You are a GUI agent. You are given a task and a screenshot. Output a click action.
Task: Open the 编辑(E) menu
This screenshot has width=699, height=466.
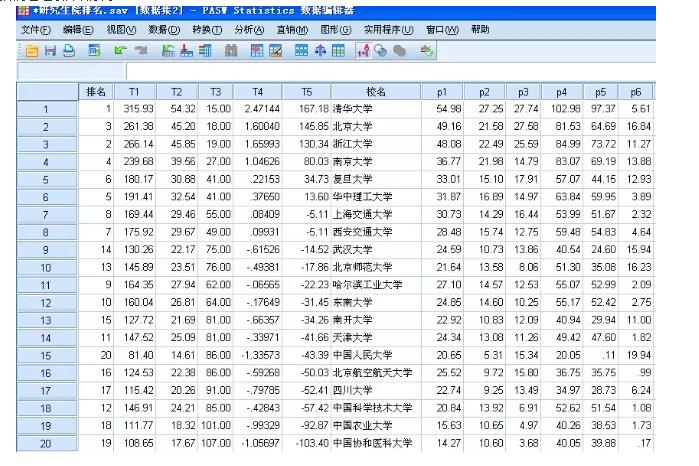[x=78, y=30]
